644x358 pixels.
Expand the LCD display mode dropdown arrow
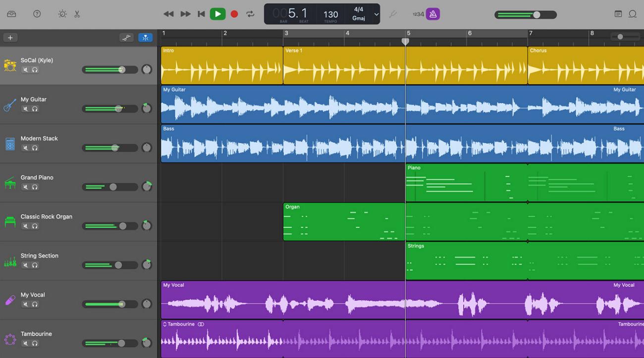coord(376,14)
